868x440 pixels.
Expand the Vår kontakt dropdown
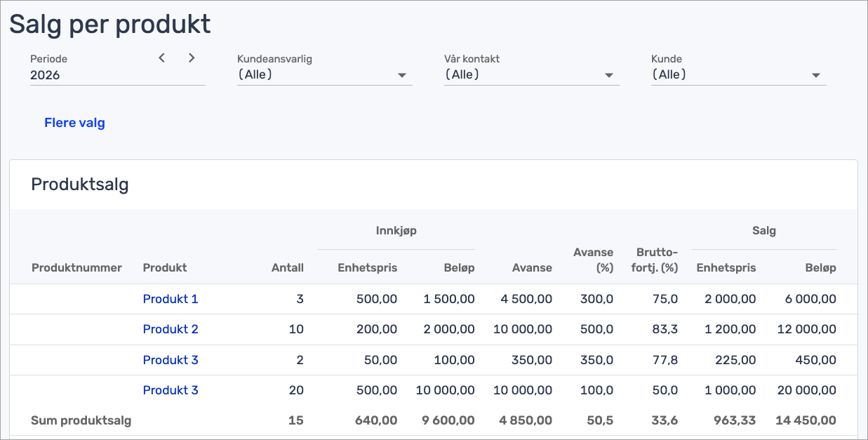pos(531,74)
